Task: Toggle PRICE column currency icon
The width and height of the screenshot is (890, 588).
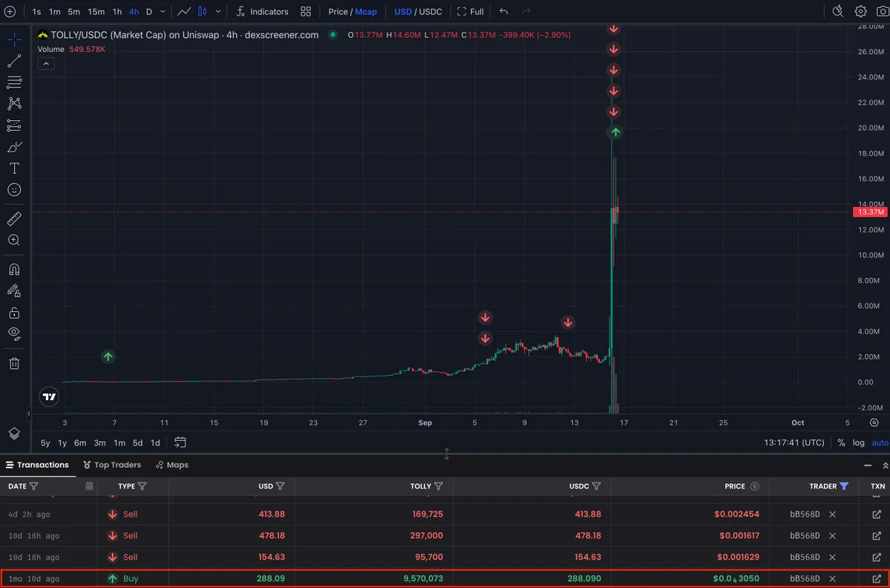Action: [x=754, y=486]
